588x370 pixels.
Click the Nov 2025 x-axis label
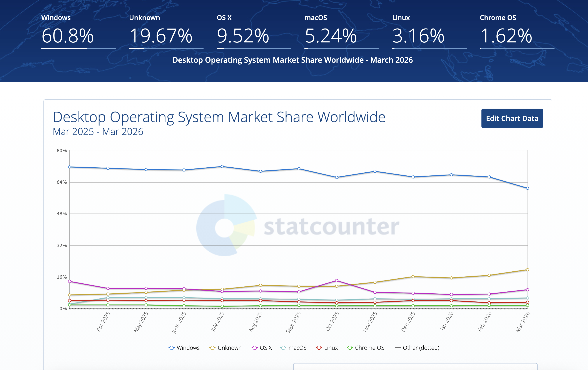click(370, 322)
